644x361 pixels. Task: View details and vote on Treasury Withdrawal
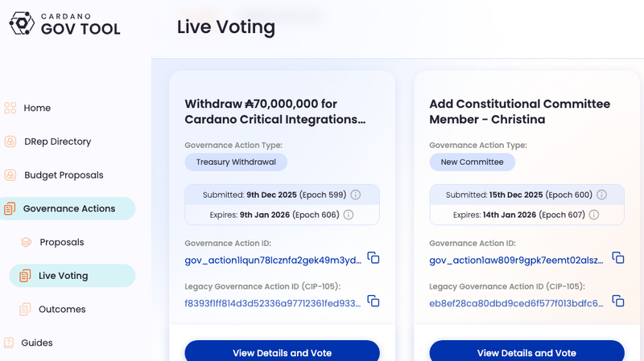click(282, 352)
